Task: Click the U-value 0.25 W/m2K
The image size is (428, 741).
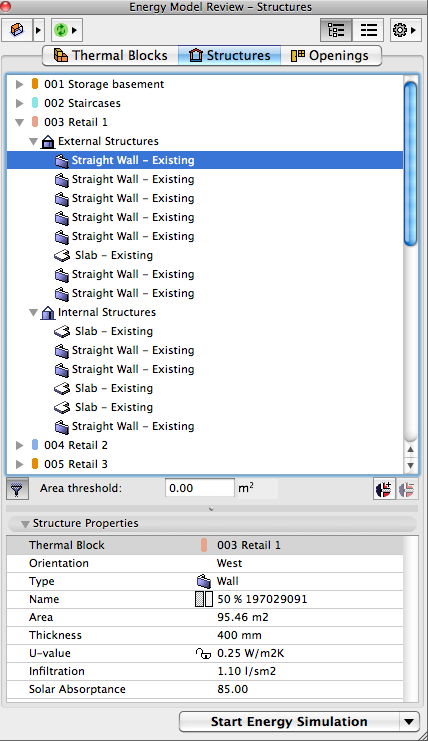Action: 251,653
